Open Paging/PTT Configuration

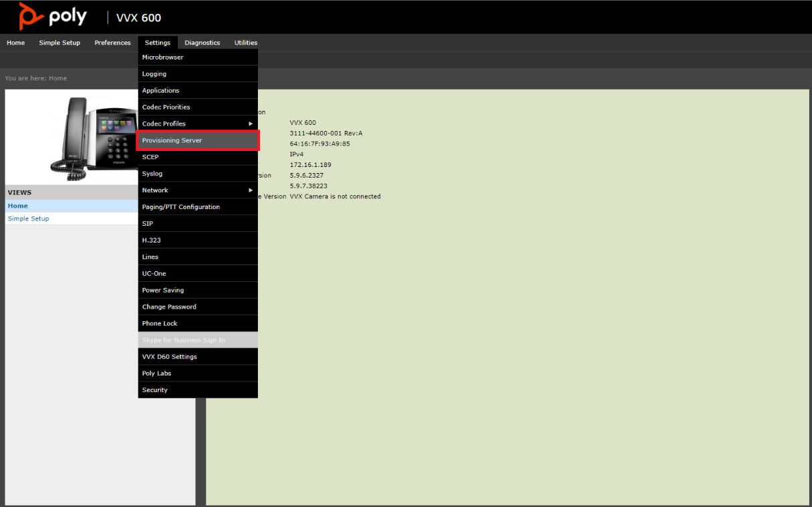click(198, 207)
